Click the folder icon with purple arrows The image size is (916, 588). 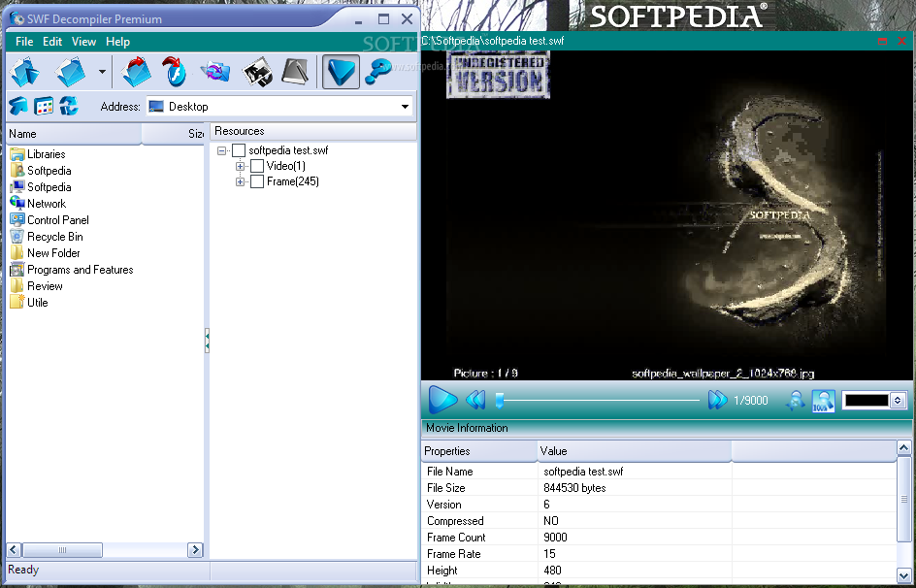click(x=215, y=72)
